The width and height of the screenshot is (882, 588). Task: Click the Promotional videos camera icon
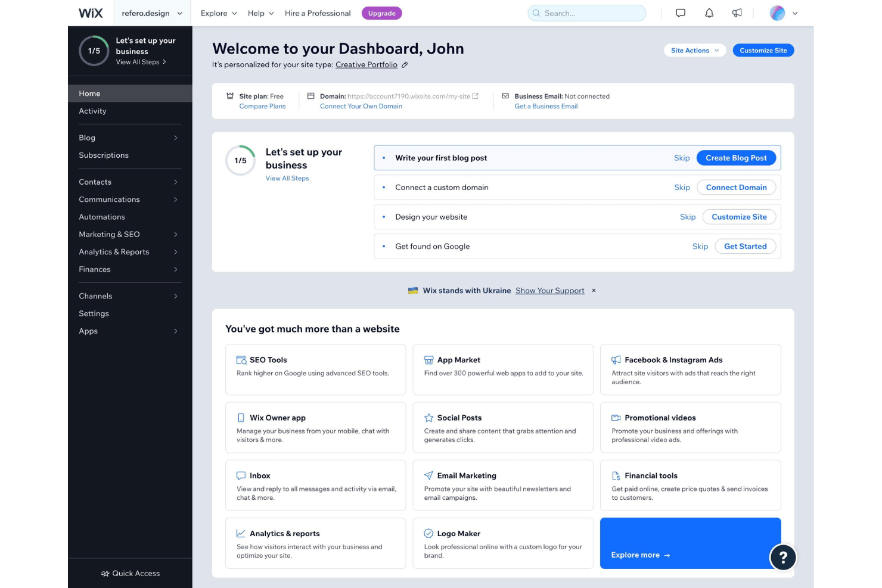tap(616, 418)
